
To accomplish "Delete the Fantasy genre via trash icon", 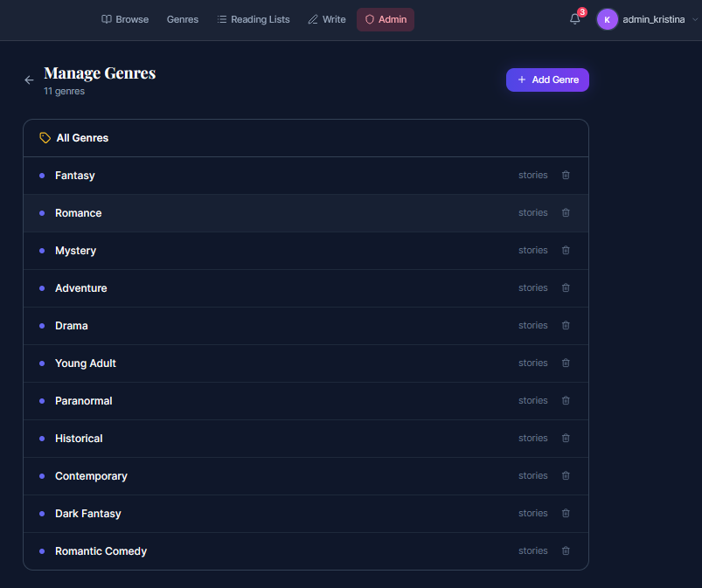I will point(566,176).
